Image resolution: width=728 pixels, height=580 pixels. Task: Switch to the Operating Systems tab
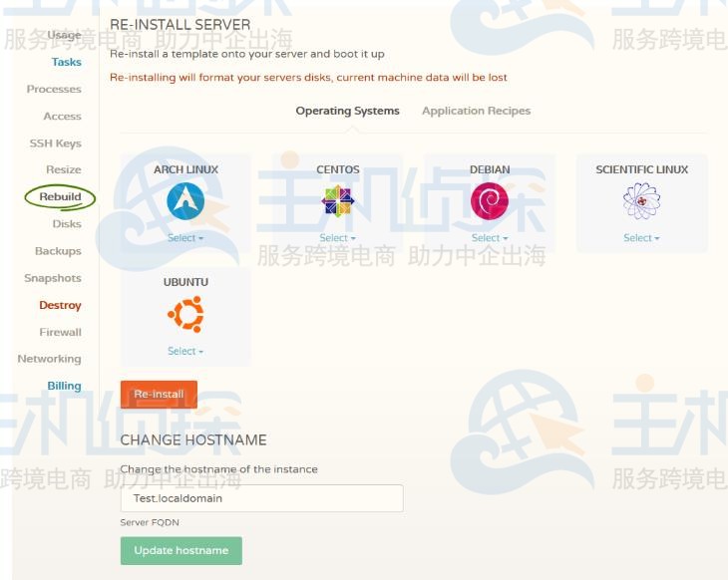[x=348, y=111]
